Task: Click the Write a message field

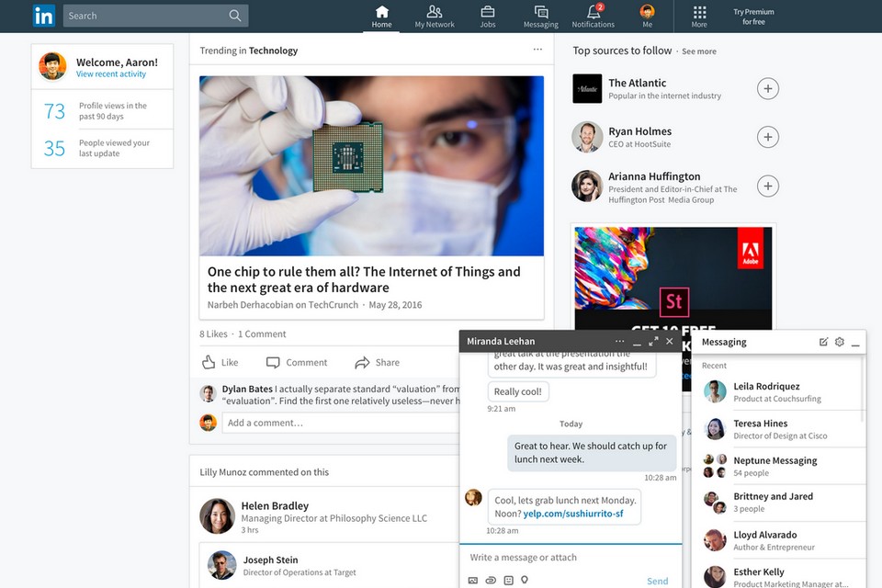Action: (x=571, y=557)
